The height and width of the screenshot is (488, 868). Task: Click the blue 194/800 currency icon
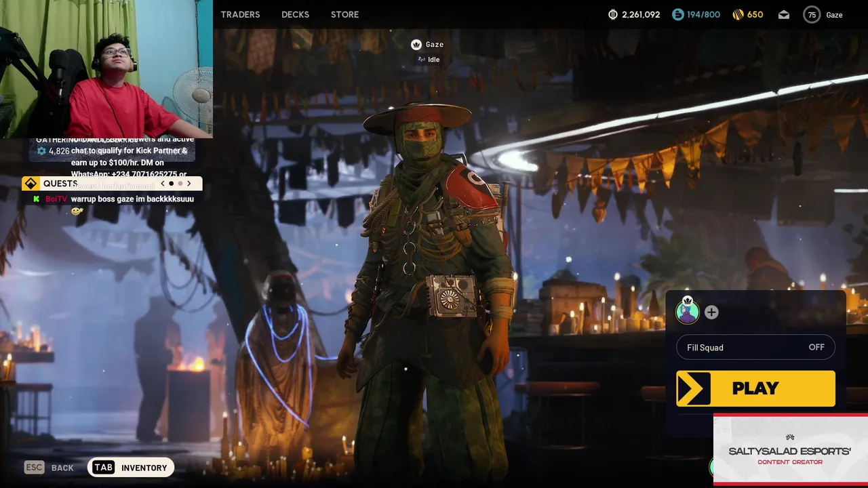(x=677, y=14)
